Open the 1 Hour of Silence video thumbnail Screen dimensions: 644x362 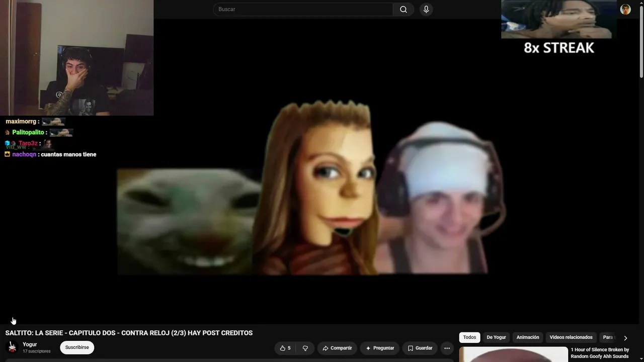click(x=513, y=354)
